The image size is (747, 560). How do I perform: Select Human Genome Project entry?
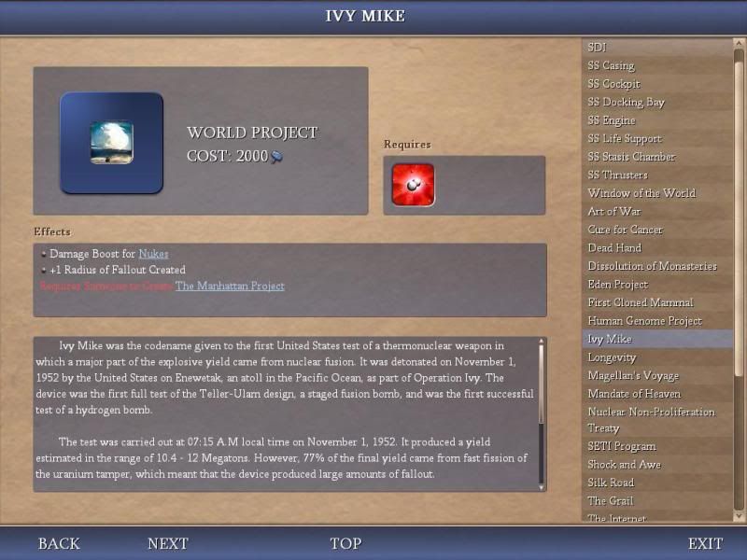click(x=657, y=320)
